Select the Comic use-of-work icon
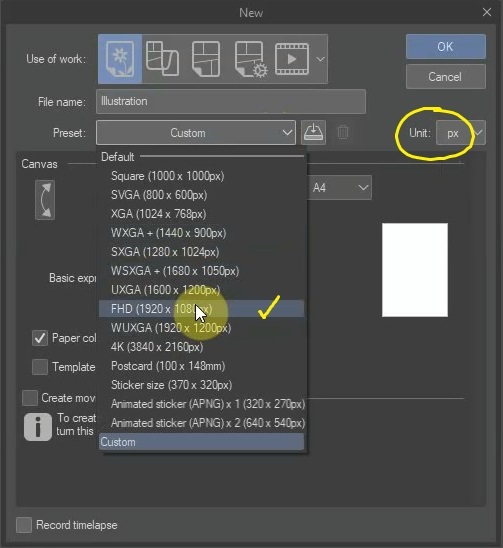503x548 pixels. click(206, 59)
